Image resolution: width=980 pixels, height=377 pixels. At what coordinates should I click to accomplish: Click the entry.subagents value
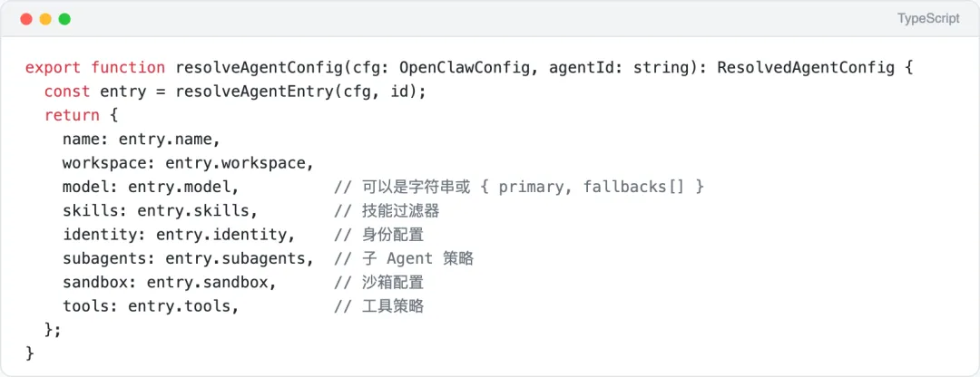240,258
